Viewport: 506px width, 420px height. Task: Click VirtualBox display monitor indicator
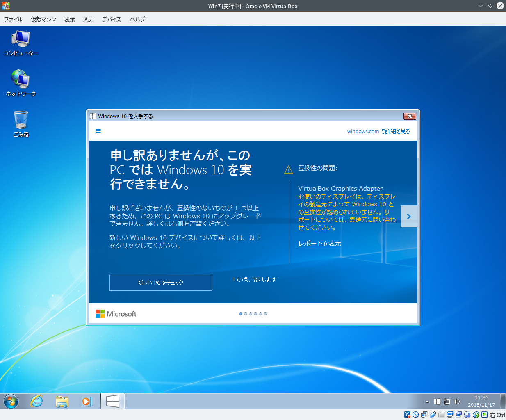(450, 415)
